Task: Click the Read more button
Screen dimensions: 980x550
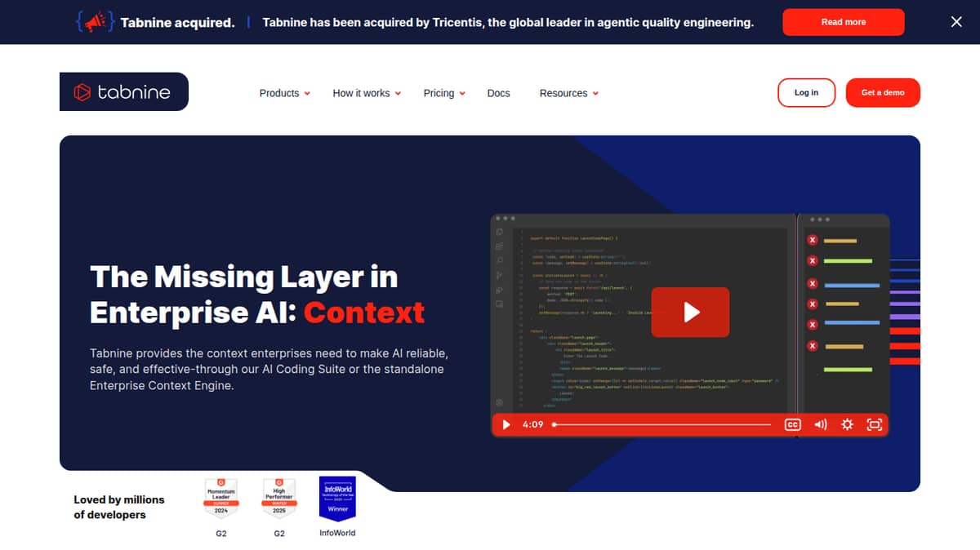Action: click(x=844, y=22)
